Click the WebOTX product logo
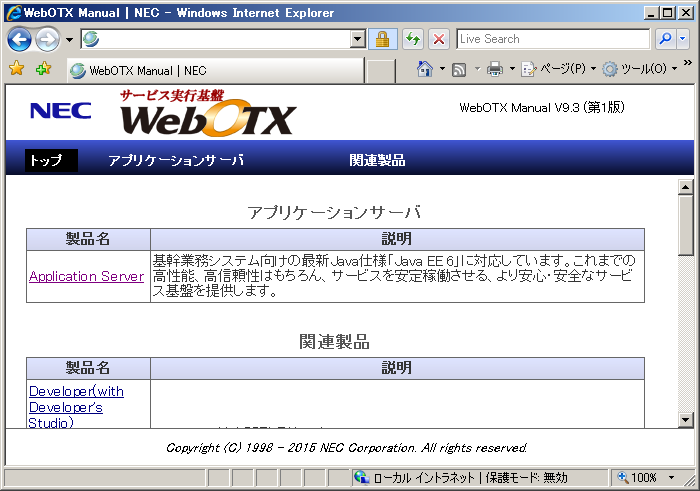This screenshot has height=491, width=700. point(208,112)
